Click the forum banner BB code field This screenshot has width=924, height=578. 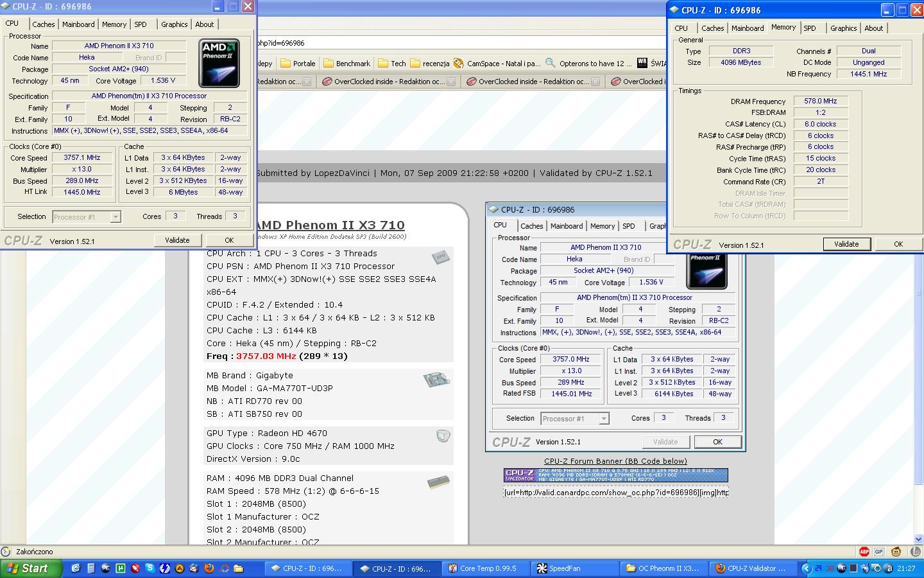point(615,493)
